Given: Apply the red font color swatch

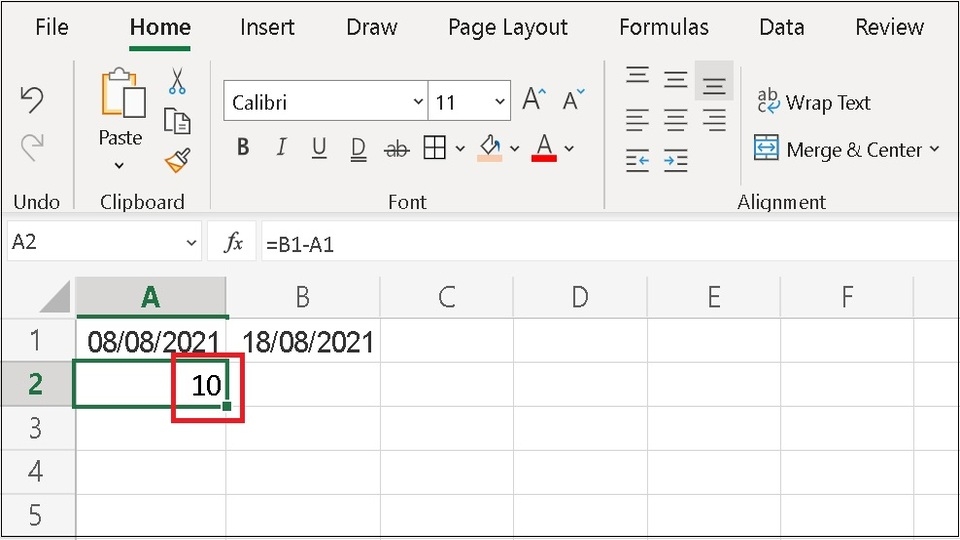Looking at the screenshot, I should 544,148.
